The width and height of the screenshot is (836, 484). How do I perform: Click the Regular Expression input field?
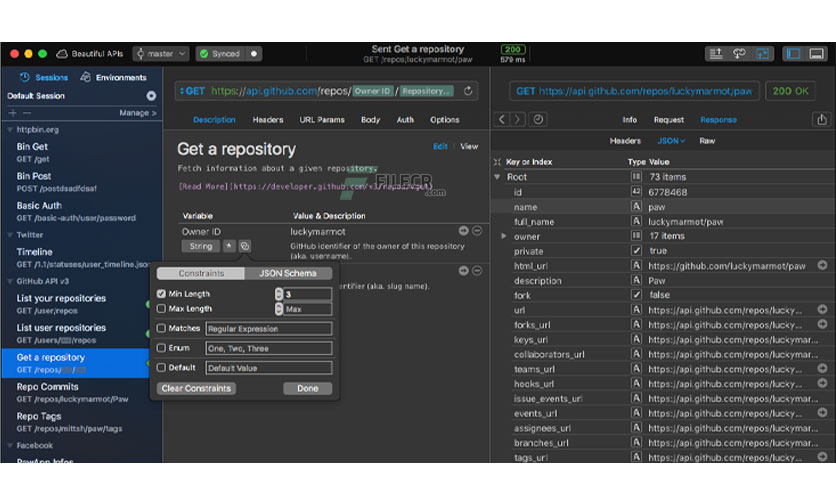pyautogui.click(x=269, y=329)
